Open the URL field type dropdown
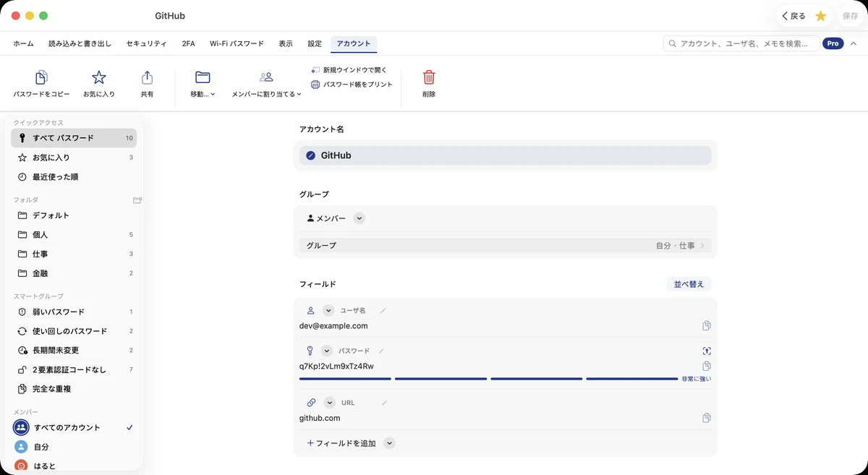This screenshot has width=868, height=475. coord(330,403)
